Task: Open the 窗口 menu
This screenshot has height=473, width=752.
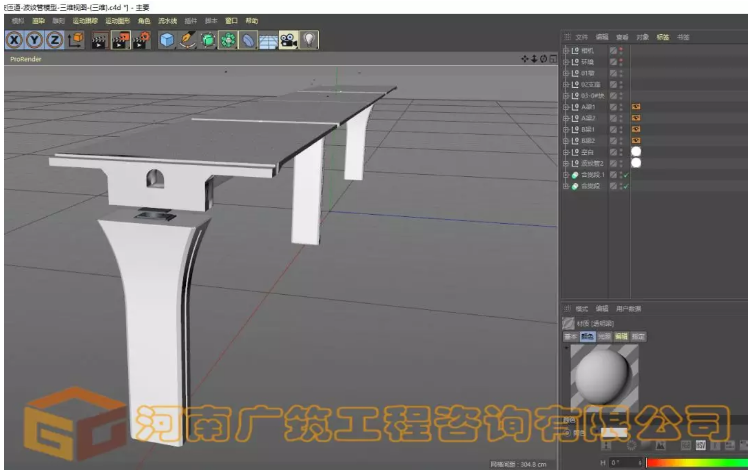Action: point(231,21)
